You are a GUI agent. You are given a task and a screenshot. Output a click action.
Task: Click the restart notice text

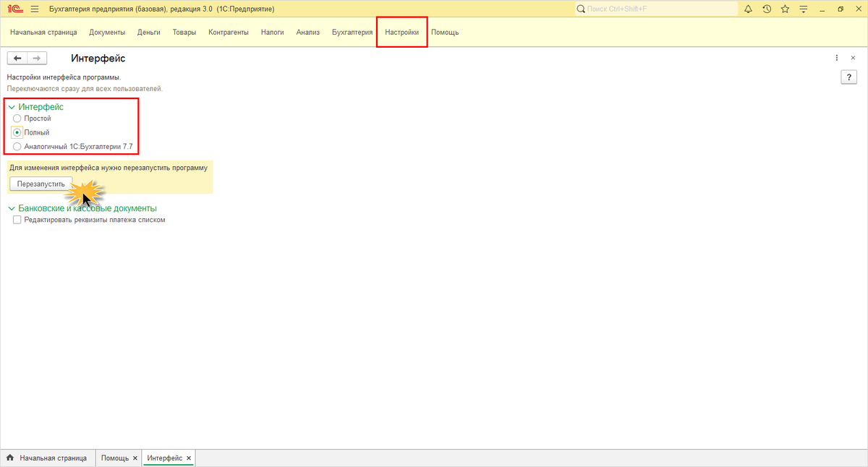click(x=109, y=168)
